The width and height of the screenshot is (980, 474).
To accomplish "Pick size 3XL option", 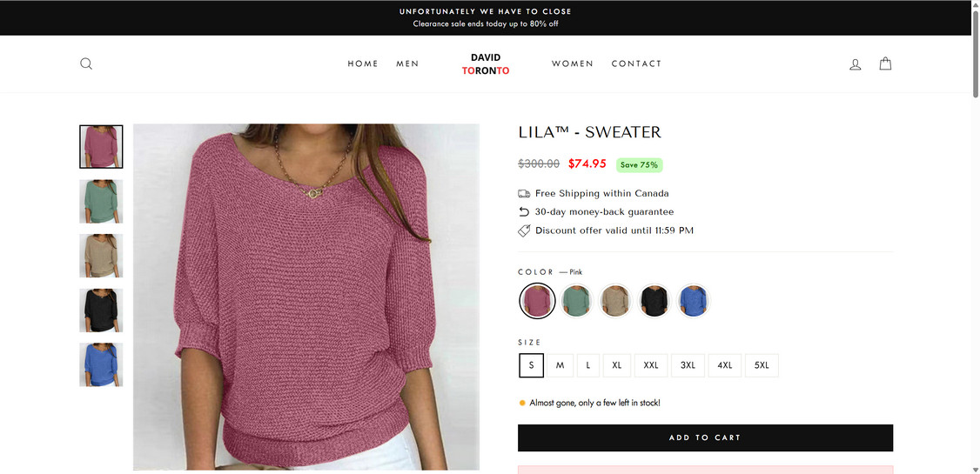I will tap(688, 365).
